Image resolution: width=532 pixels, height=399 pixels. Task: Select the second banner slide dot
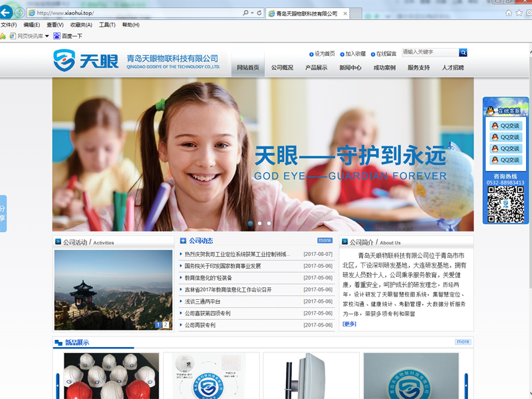point(259,223)
